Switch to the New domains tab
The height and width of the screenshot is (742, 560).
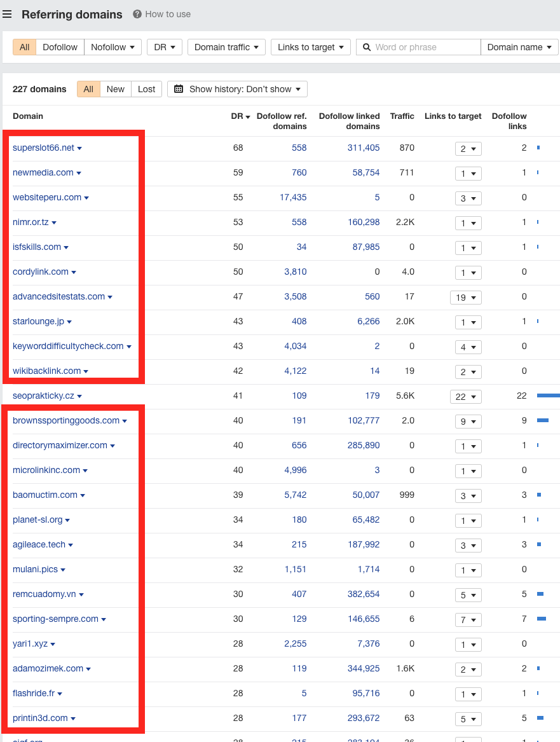tap(116, 89)
